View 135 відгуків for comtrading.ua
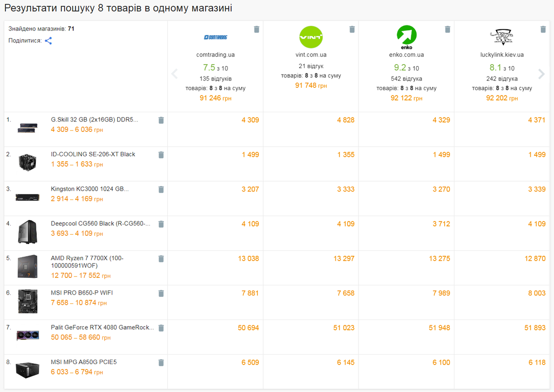The height and width of the screenshot is (392, 554). 216,79
